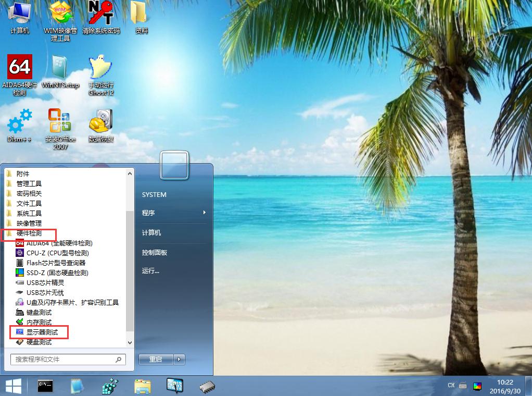Viewport: 532px width, 396px height.
Task: Open the arrow next to 重启 button
Action: coord(180,359)
